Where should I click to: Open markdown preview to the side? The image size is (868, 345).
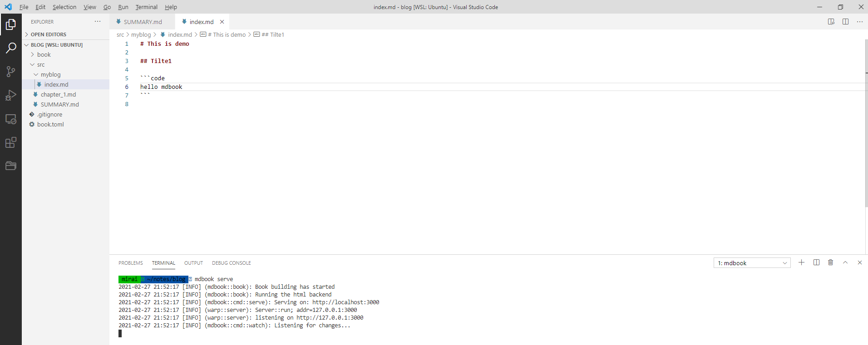831,21
